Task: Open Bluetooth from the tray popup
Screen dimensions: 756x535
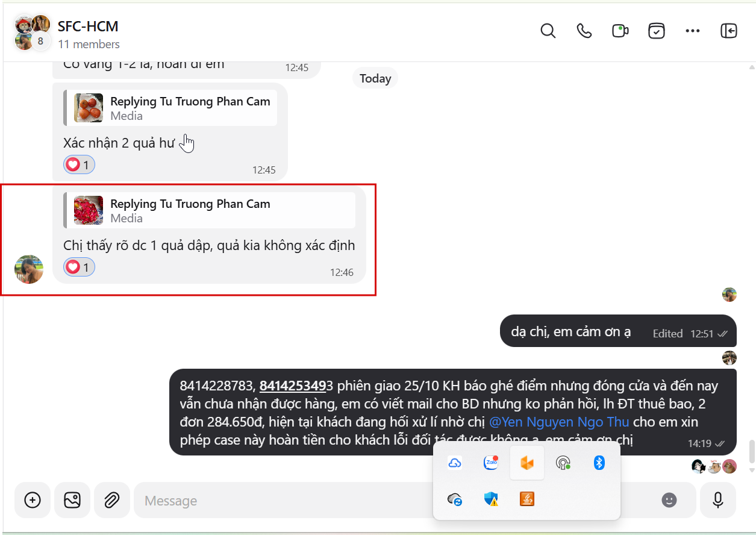Action: click(x=599, y=463)
